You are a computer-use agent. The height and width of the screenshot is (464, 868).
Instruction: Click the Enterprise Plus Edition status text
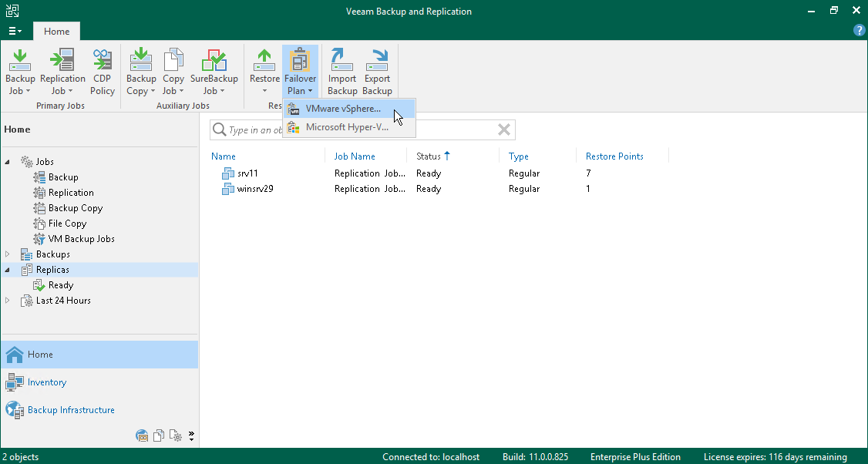(635, 457)
